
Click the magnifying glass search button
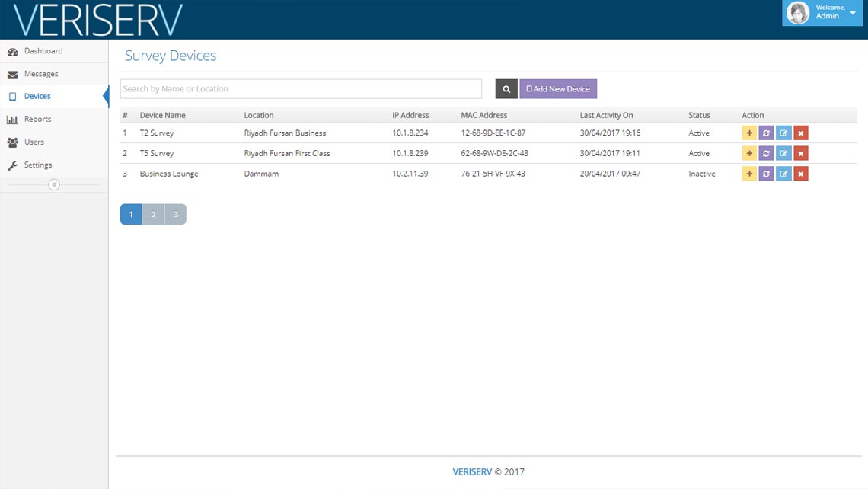coord(506,89)
